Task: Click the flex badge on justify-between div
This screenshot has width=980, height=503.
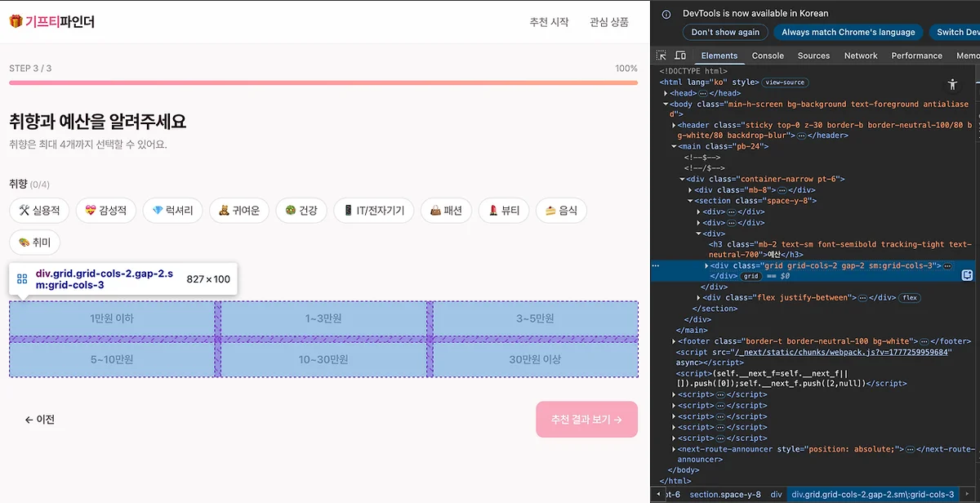Action: [x=909, y=298]
